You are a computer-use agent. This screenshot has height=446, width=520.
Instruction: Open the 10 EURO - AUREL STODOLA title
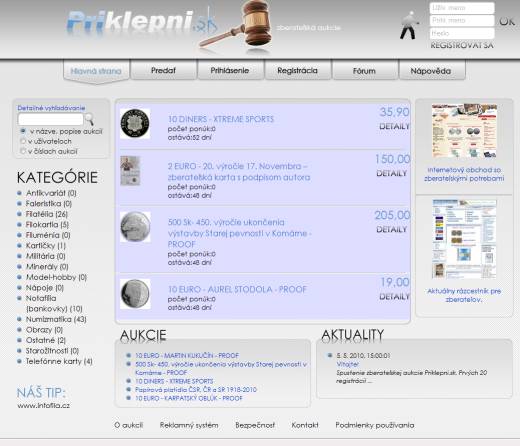[x=237, y=289]
